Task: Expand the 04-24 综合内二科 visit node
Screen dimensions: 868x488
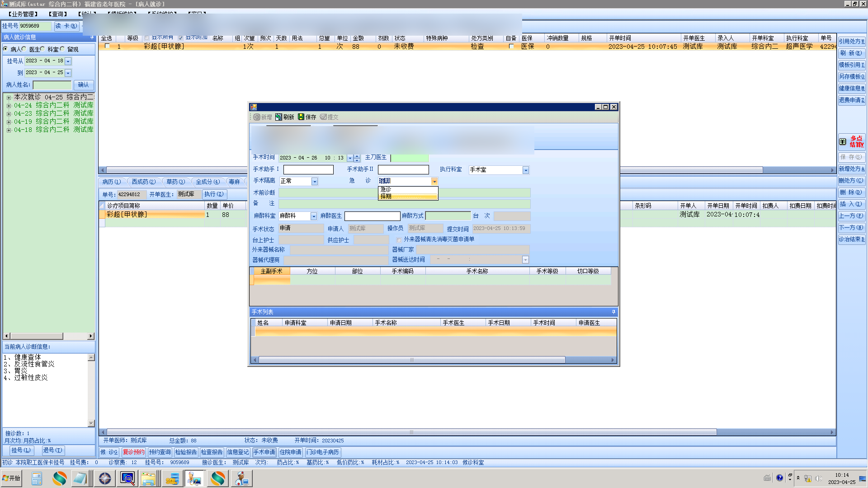Action: (9, 105)
